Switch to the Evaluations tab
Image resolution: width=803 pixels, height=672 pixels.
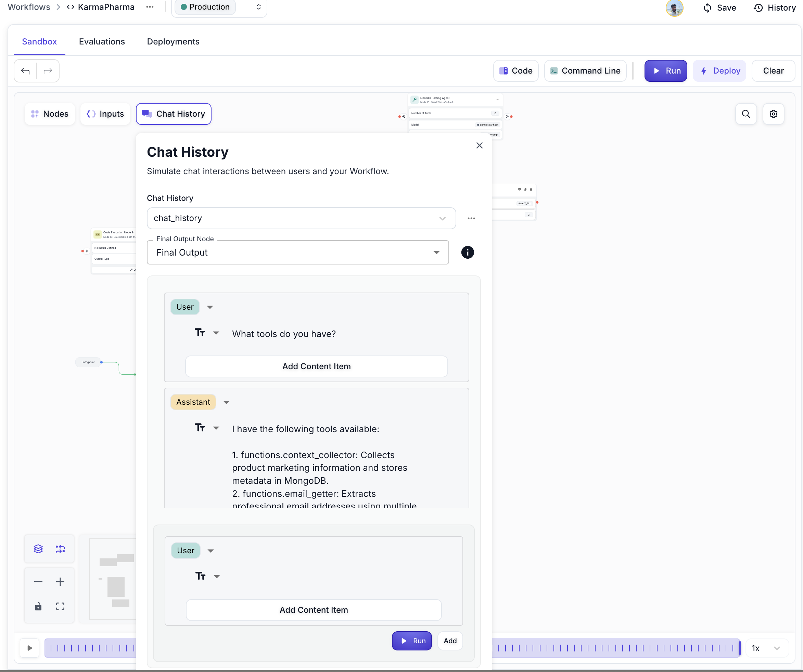(102, 42)
